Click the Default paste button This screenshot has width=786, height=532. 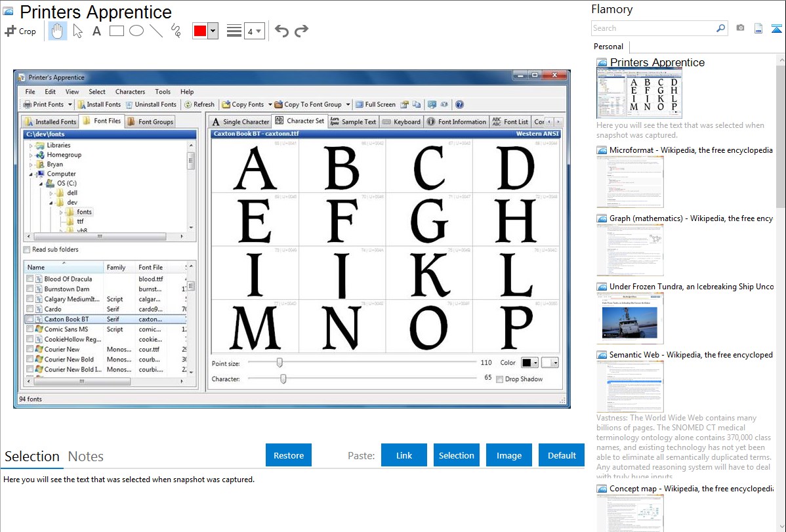click(x=562, y=455)
